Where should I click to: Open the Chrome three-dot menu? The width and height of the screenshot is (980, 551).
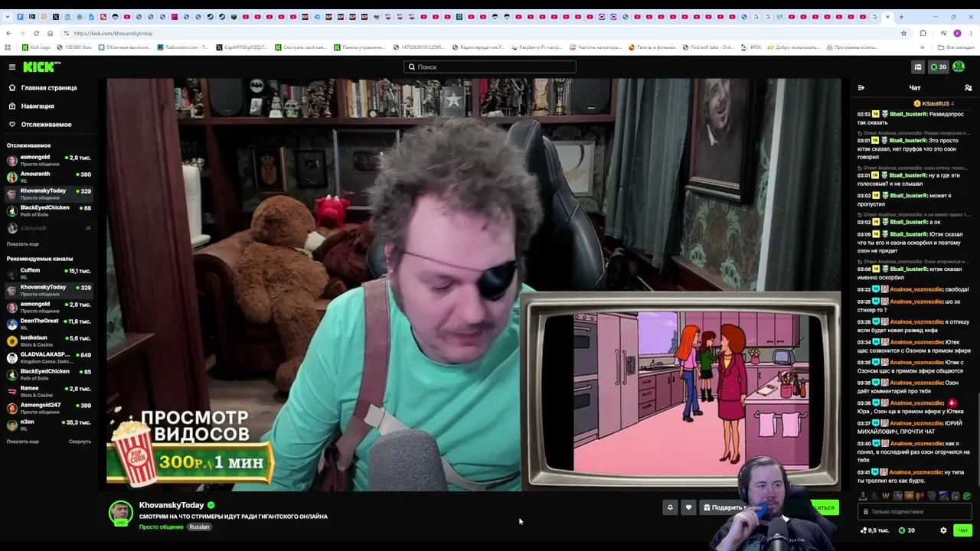[x=971, y=34]
